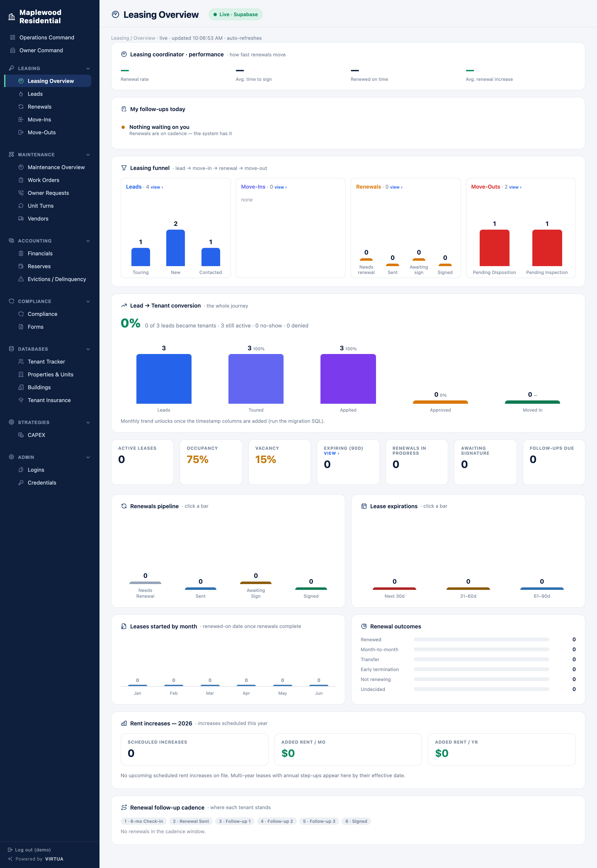Screen dimensions: 597x868
Task: Click the Unit Turns icon
Action: pos(21,206)
